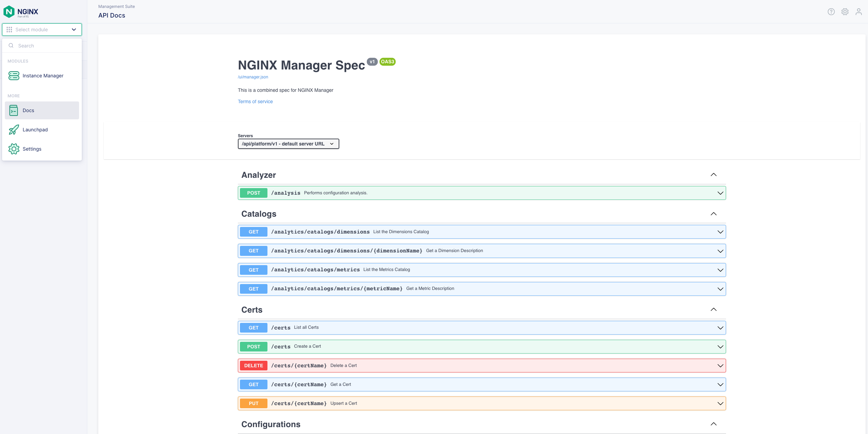Click the NGINX Manager Spec title
The image size is (868, 434).
[301, 65]
